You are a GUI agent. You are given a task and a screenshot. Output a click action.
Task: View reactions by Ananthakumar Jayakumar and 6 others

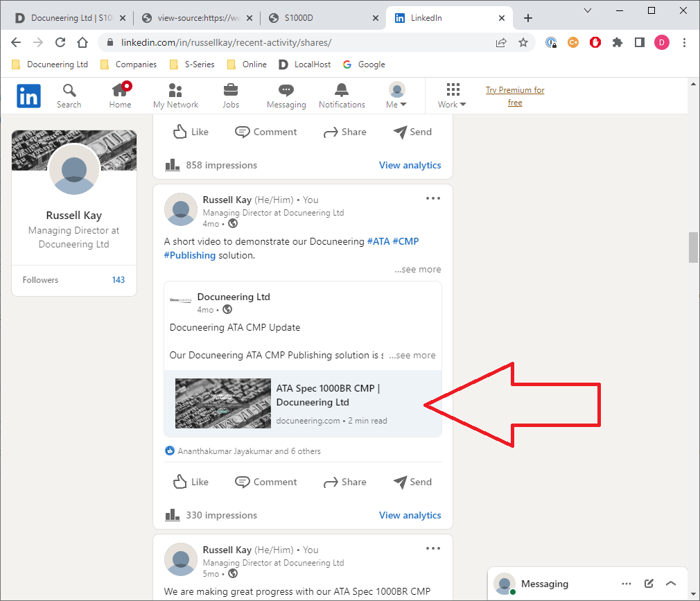pos(249,451)
